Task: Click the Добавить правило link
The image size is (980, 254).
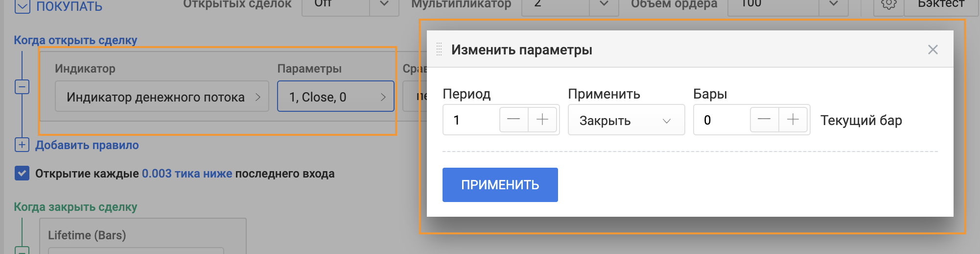Action: 87,145
